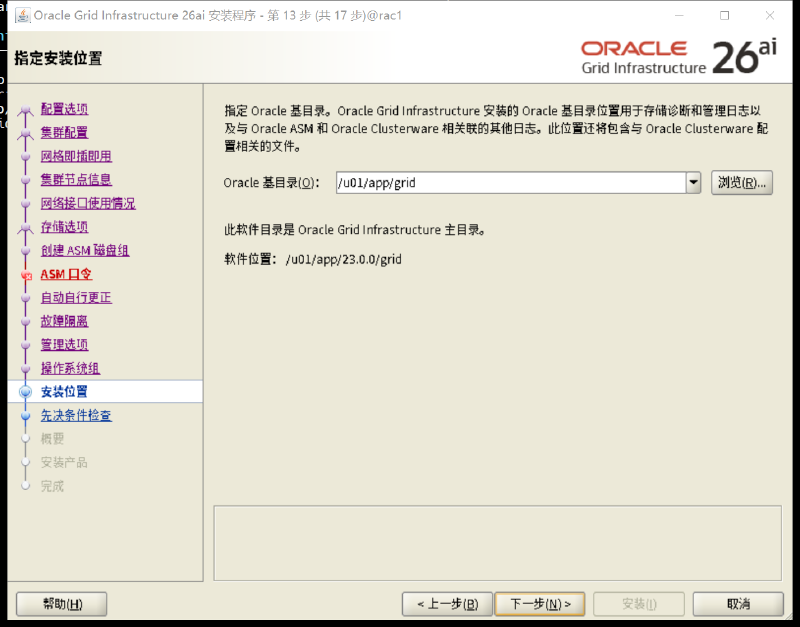Minimize the installer window

pos(679,15)
